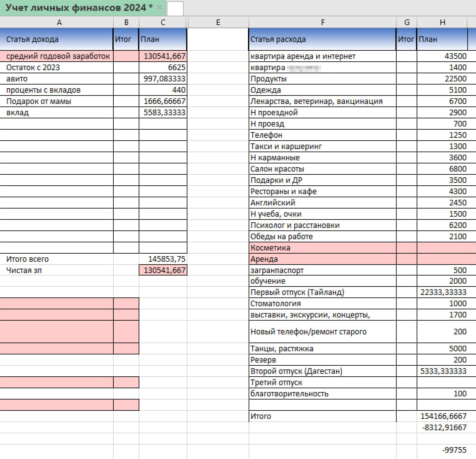Select the 'благотворительность' cell
Screen dimensions: 476x459
click(323, 394)
